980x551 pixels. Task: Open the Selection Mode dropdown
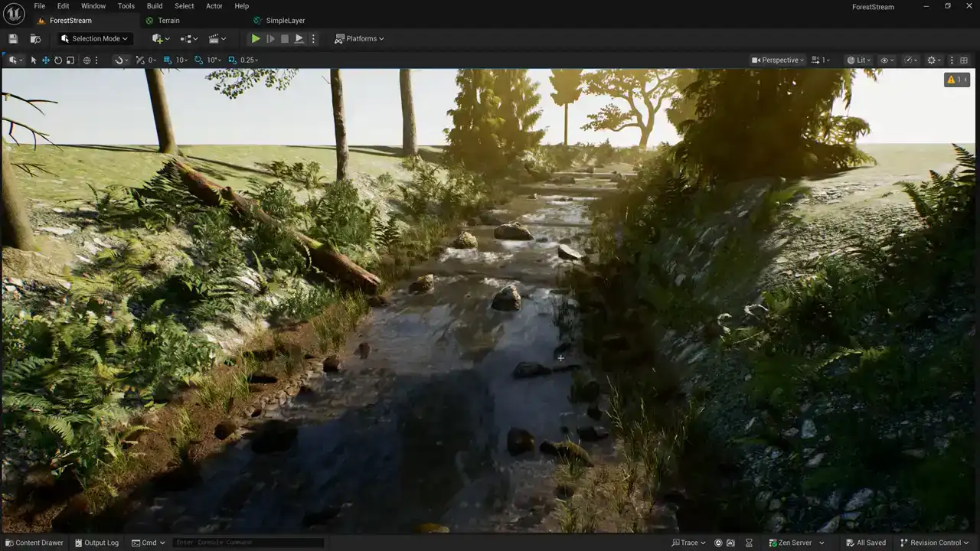96,38
